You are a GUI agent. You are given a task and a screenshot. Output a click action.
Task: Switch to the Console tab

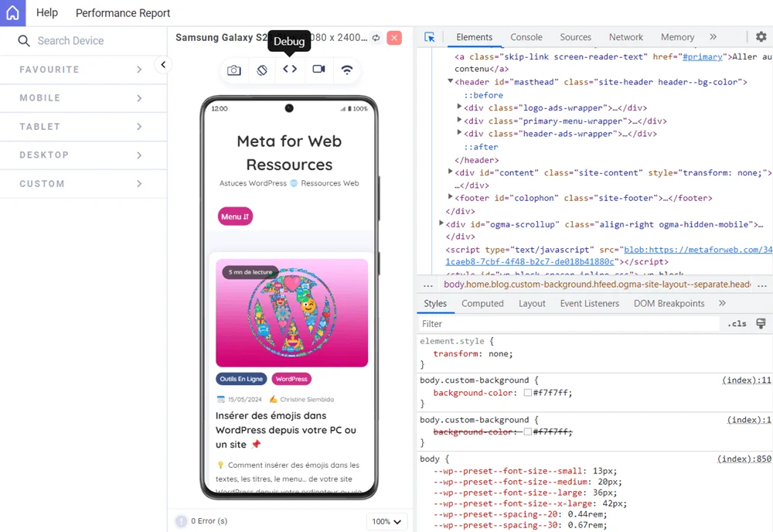(x=526, y=36)
